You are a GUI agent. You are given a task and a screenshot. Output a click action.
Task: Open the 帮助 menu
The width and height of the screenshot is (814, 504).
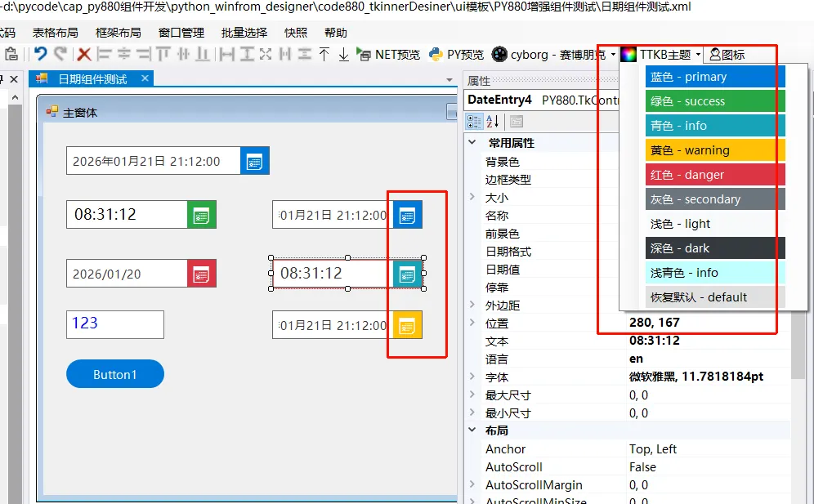point(336,33)
